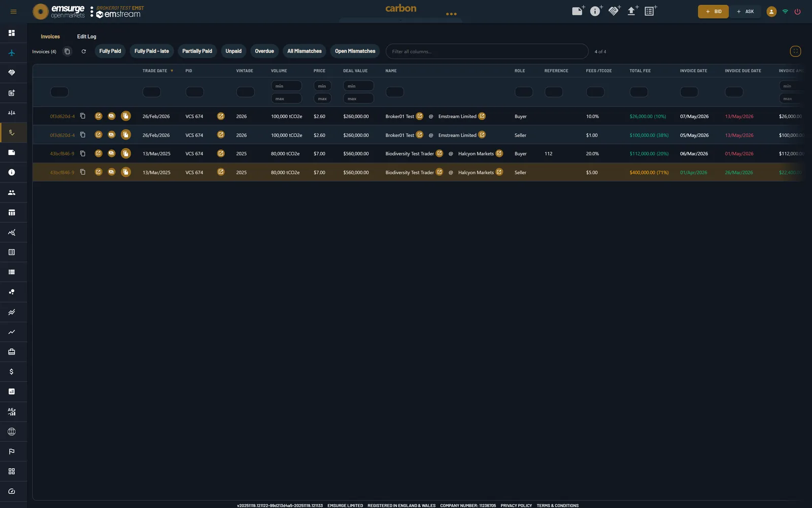Open the flag icon in the sidebar

click(x=12, y=452)
